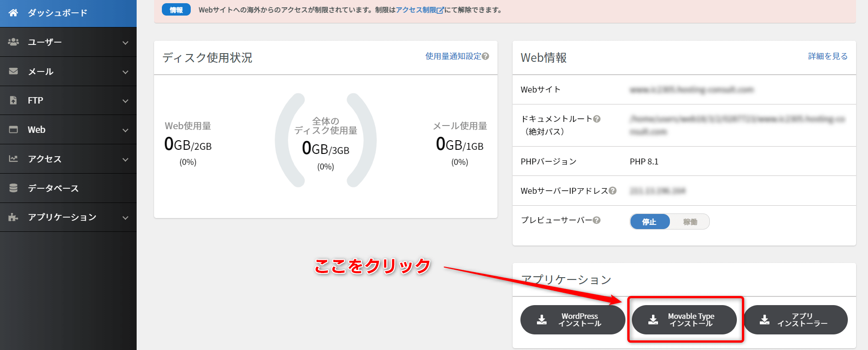Click the dashboard home icon
The image size is (868, 350).
tap(13, 13)
